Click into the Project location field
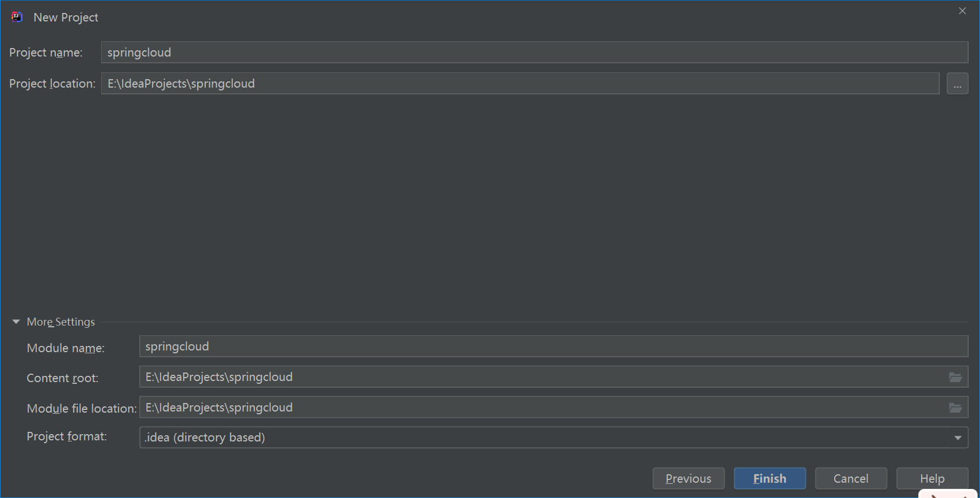 pyautogui.click(x=519, y=84)
